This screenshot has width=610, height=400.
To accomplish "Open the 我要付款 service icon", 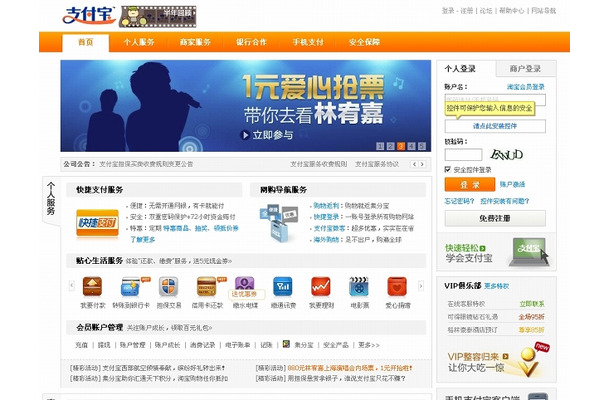I will point(92,287).
